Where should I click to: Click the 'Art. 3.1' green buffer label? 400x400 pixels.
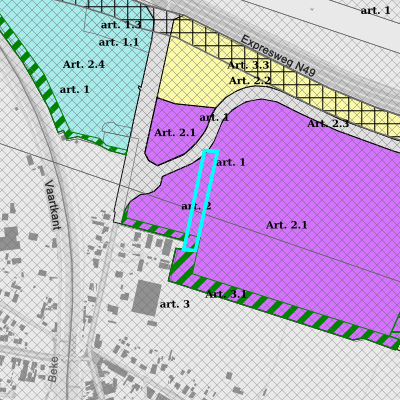click(x=226, y=294)
